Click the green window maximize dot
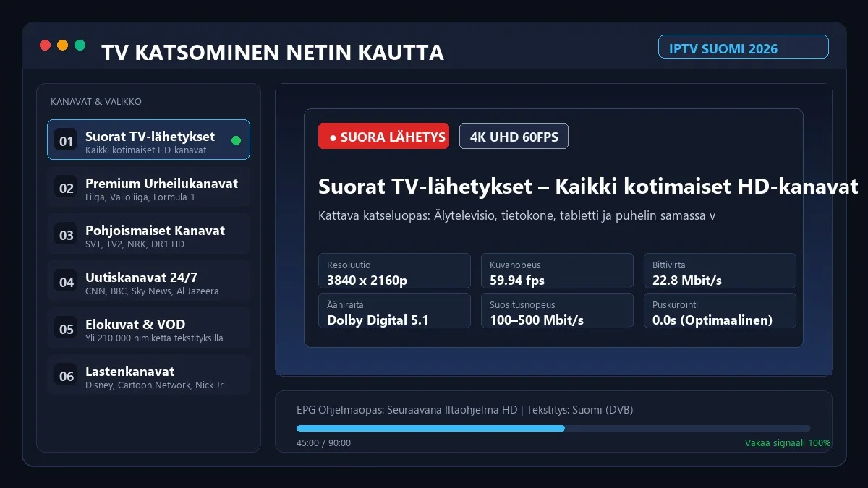Screen dimensions: 868x488 click(x=80, y=45)
